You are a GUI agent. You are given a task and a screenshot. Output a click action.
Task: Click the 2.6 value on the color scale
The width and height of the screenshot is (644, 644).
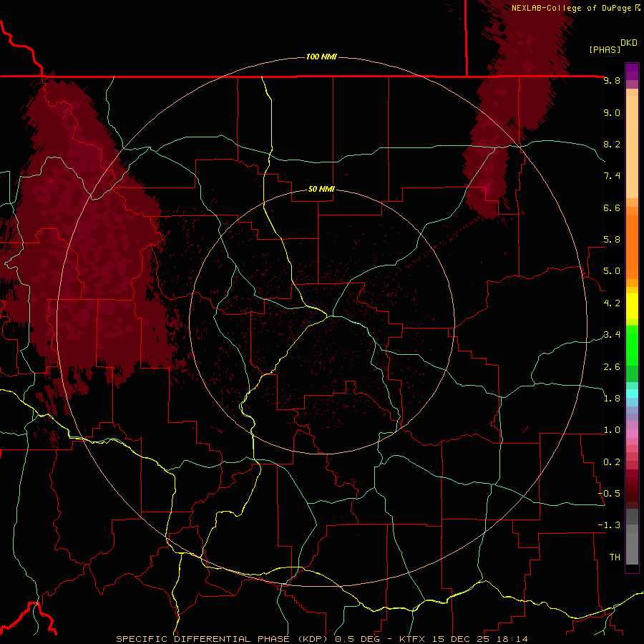click(x=612, y=367)
